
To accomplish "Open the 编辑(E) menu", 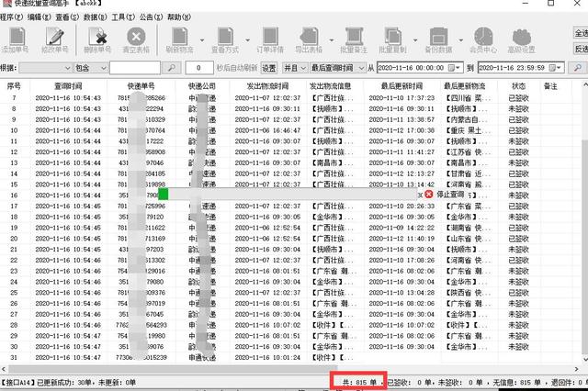I will point(40,17).
